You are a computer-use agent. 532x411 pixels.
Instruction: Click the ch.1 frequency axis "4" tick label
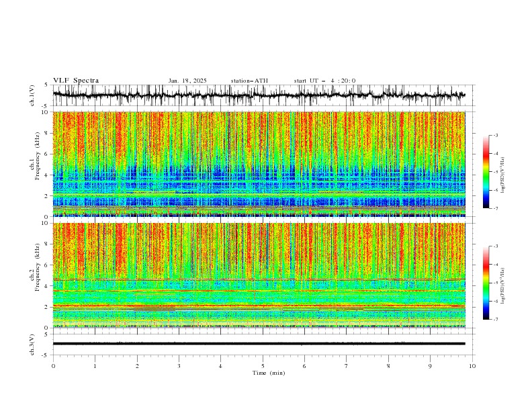coord(48,175)
